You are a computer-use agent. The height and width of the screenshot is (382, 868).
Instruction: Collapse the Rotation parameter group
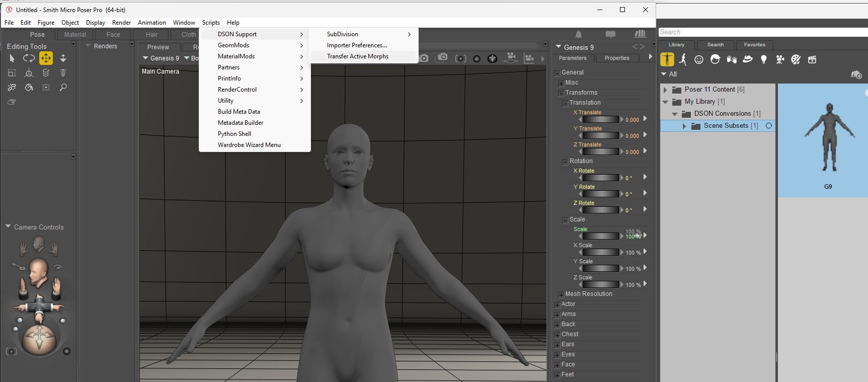point(565,162)
